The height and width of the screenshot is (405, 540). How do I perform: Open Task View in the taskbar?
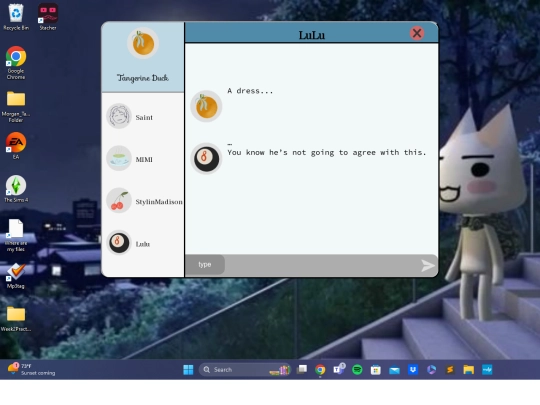click(302, 370)
